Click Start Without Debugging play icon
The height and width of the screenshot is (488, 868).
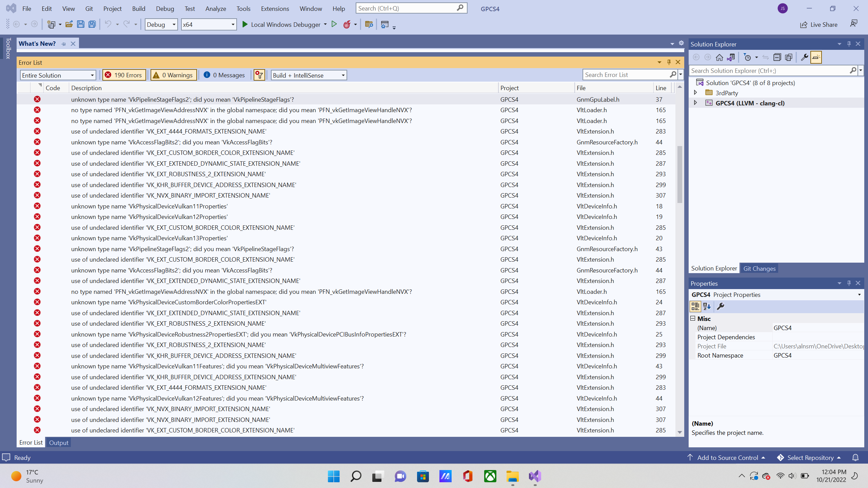click(334, 24)
